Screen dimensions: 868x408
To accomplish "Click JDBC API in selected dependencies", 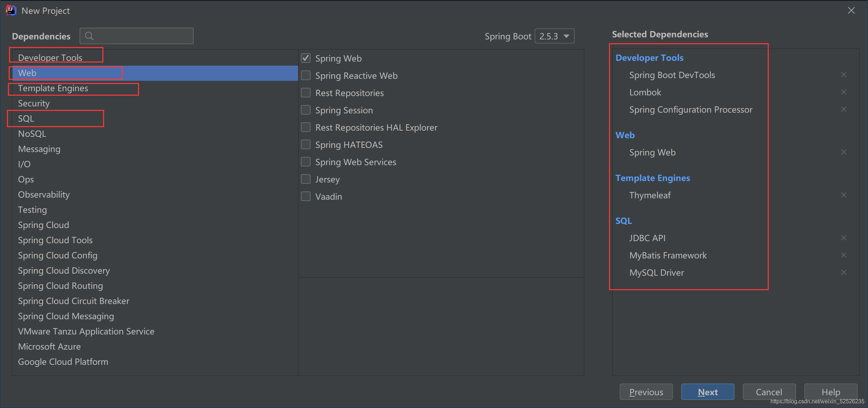I will click(x=647, y=238).
